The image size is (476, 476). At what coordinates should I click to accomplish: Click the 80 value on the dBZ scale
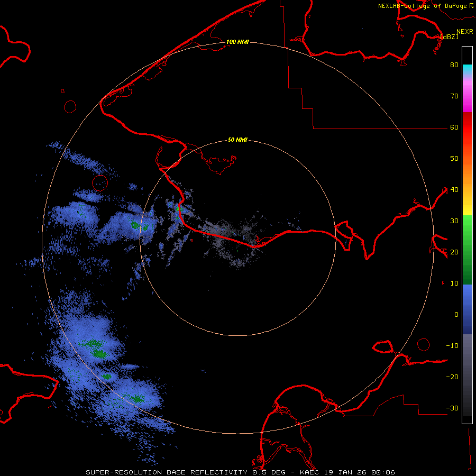[454, 65]
